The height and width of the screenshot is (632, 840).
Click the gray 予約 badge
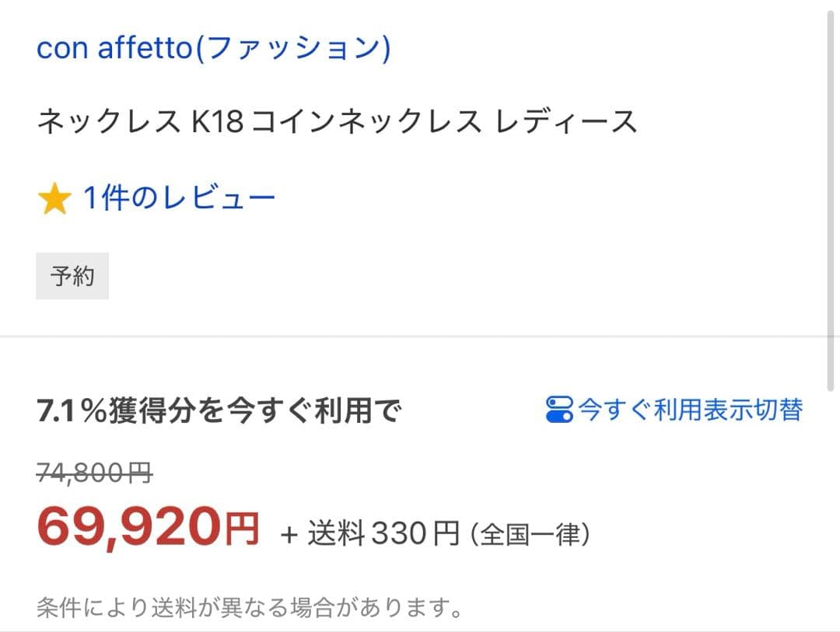[72, 276]
